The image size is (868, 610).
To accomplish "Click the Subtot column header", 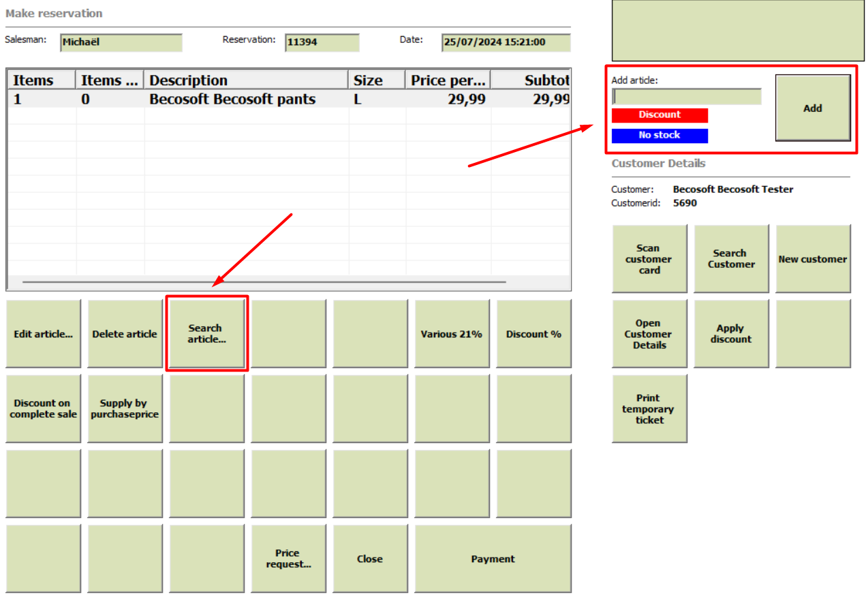I will [x=531, y=80].
